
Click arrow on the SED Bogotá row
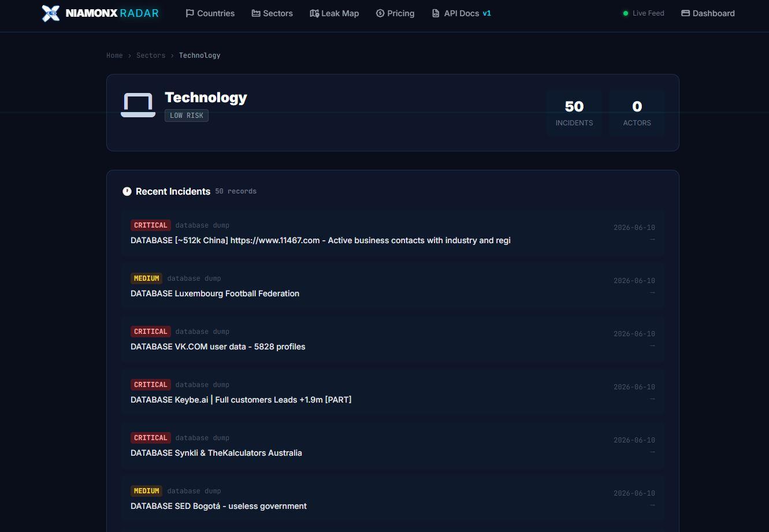click(652, 505)
